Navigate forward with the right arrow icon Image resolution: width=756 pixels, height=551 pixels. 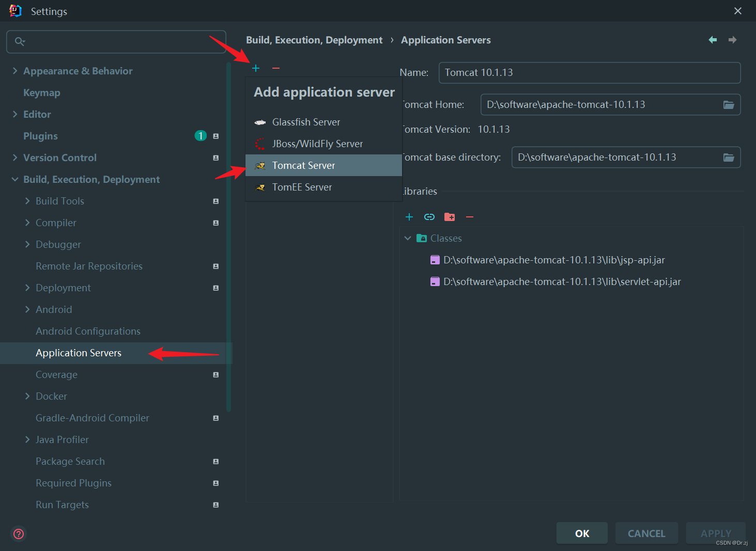coord(732,40)
